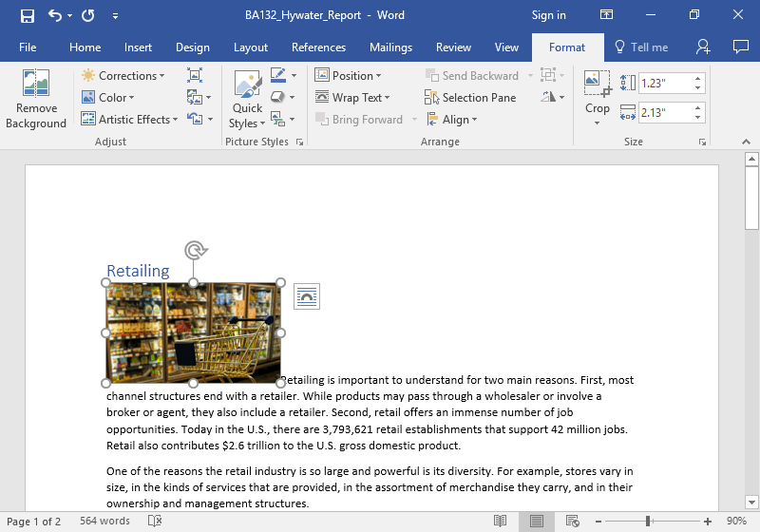This screenshot has width=760, height=532.
Task: Switch to the References tab
Action: coord(318,47)
